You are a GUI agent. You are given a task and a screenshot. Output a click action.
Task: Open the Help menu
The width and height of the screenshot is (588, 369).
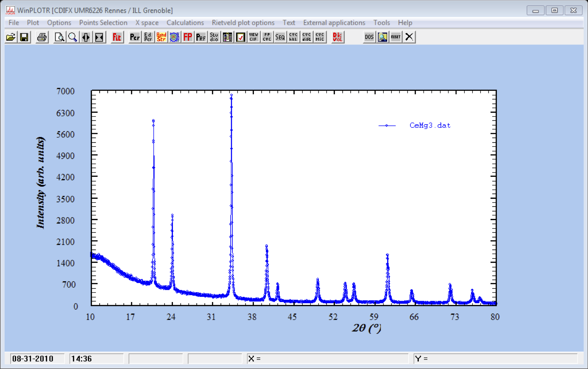(x=405, y=23)
